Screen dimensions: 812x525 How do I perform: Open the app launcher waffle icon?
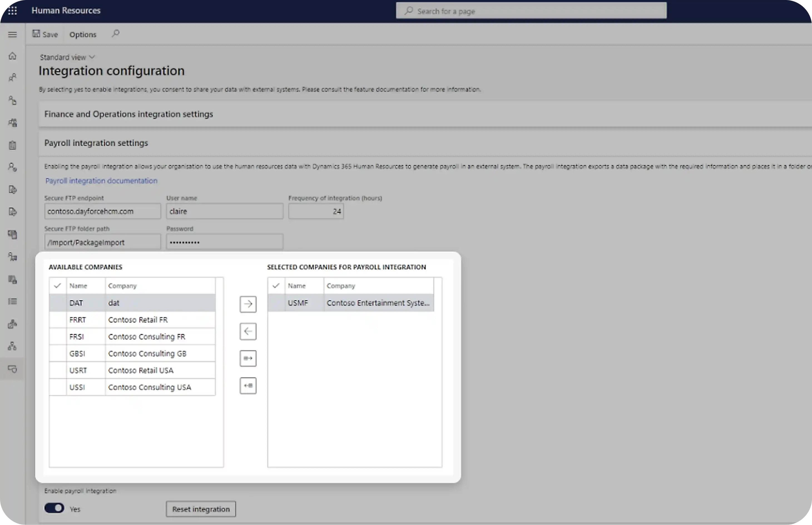12,11
